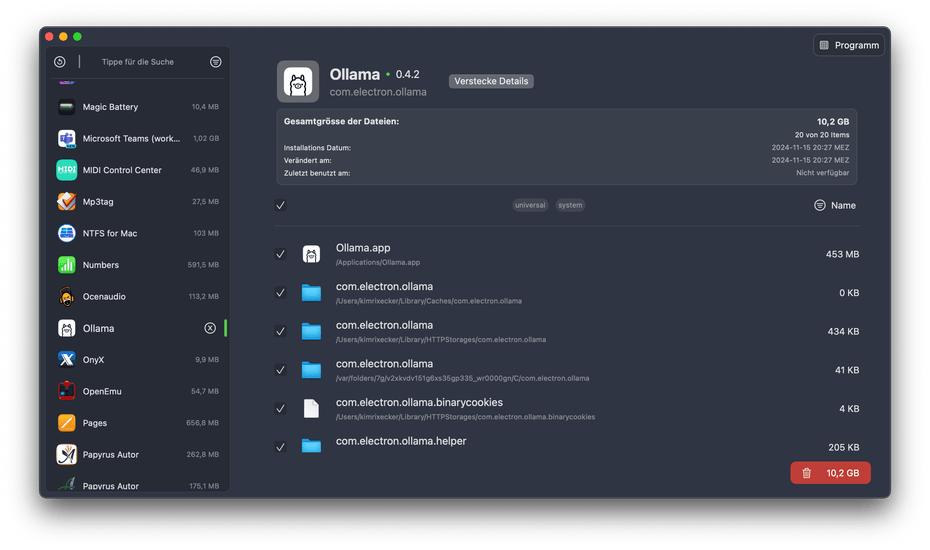Select Microsoft Teams app icon in list
Image resolution: width=930 pixels, height=550 pixels.
click(67, 139)
